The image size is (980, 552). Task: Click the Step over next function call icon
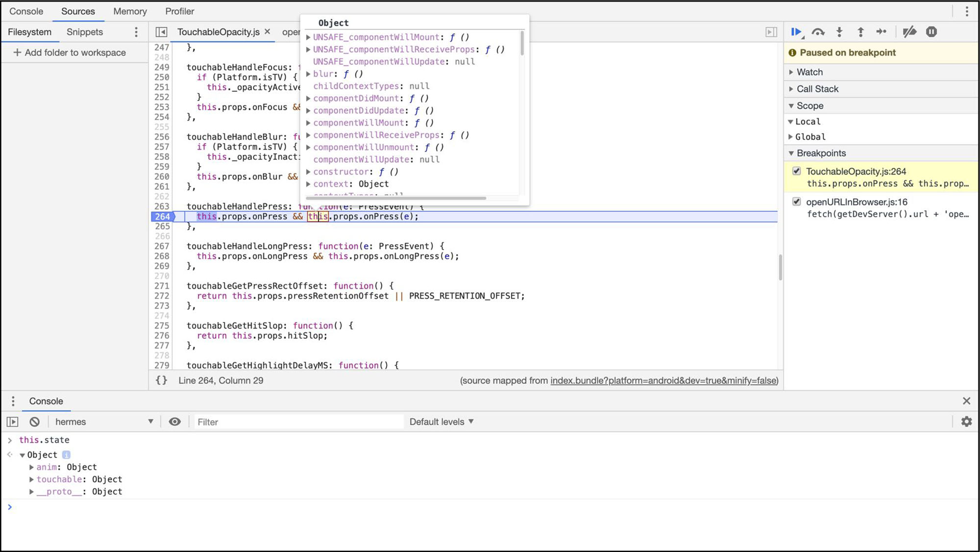pos(817,32)
